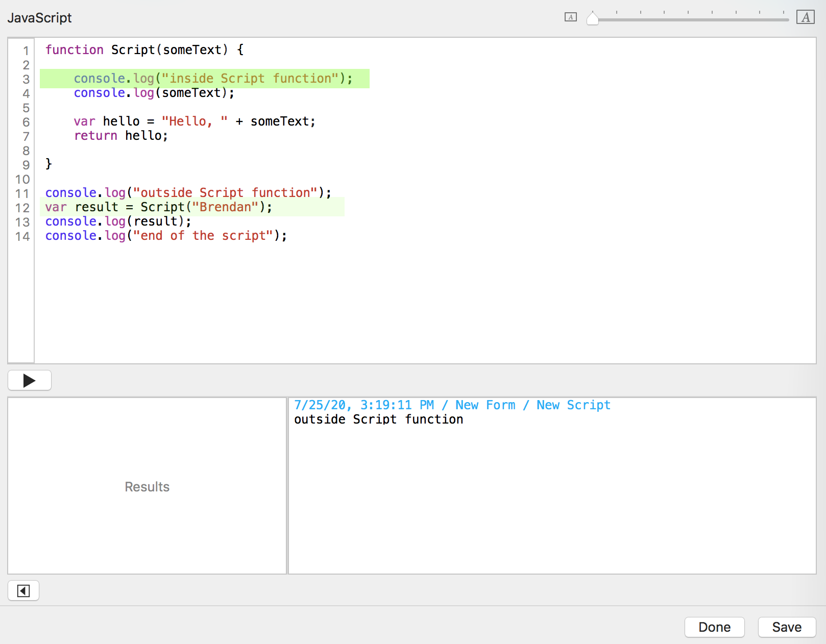The height and width of the screenshot is (644, 826).
Task: Click line number 3 in the gutter
Action: click(x=26, y=79)
